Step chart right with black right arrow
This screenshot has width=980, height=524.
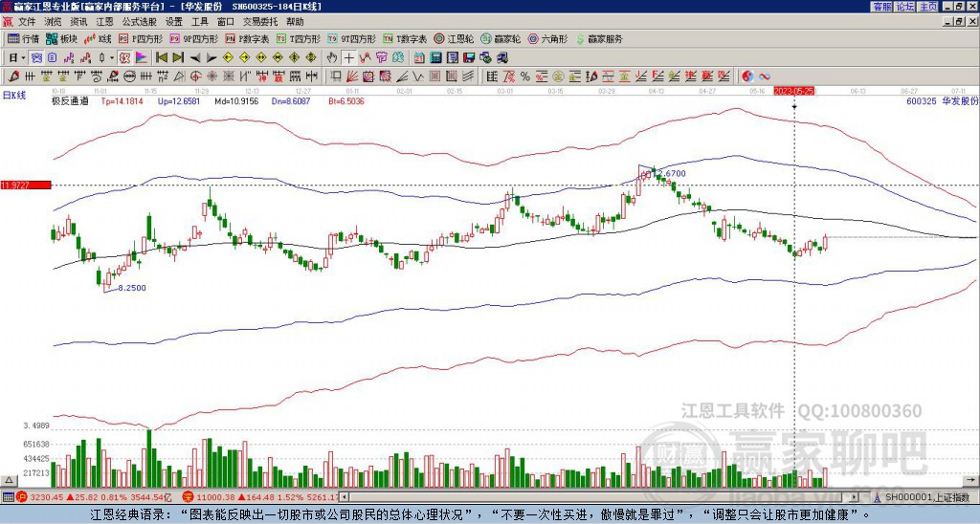point(212,58)
